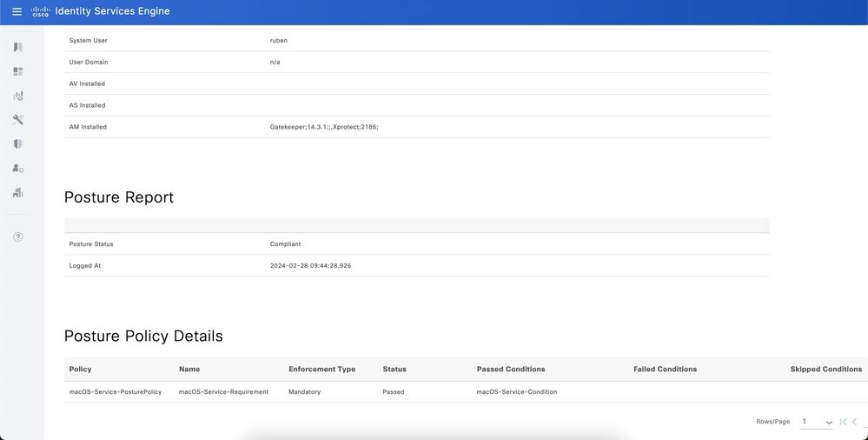Click the Passed Conditions column header
The height and width of the screenshot is (440, 868).
pos(510,369)
